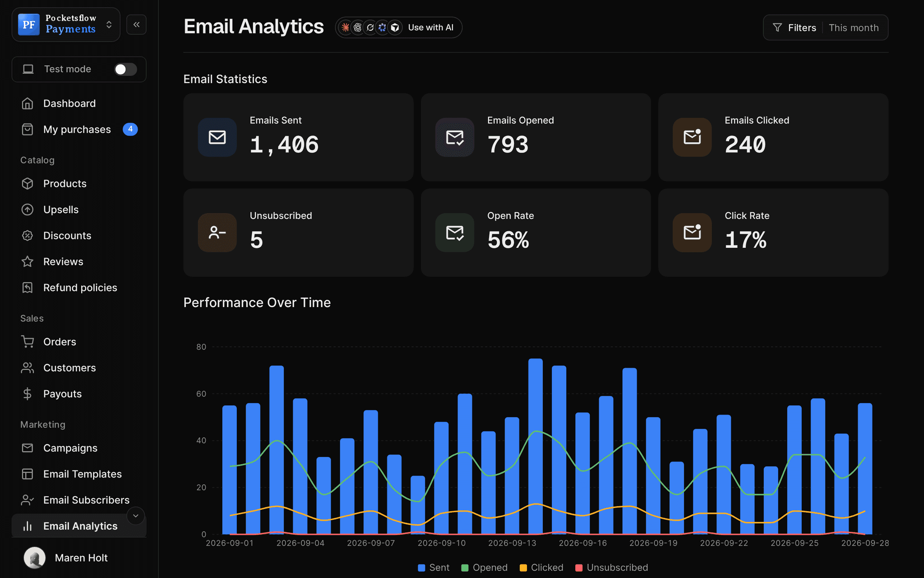This screenshot has height=578, width=924.
Task: Click the Emails Sent envelope icon
Action: (217, 137)
